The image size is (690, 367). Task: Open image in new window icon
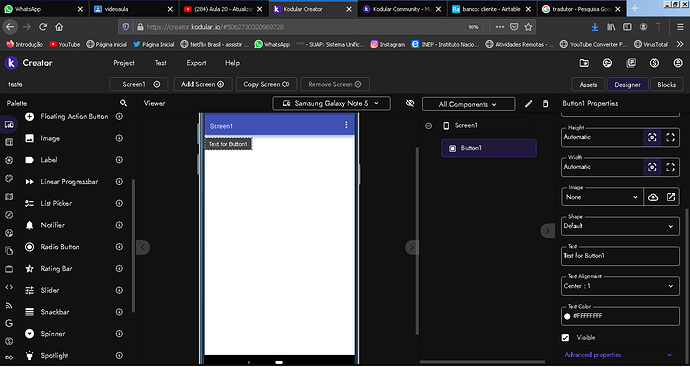(671, 197)
